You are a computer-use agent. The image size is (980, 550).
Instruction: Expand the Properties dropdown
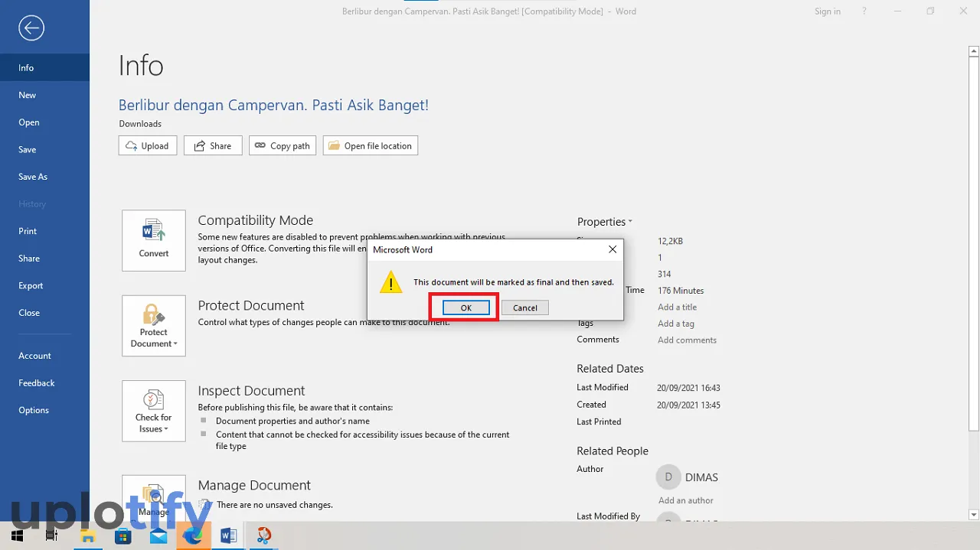click(605, 222)
